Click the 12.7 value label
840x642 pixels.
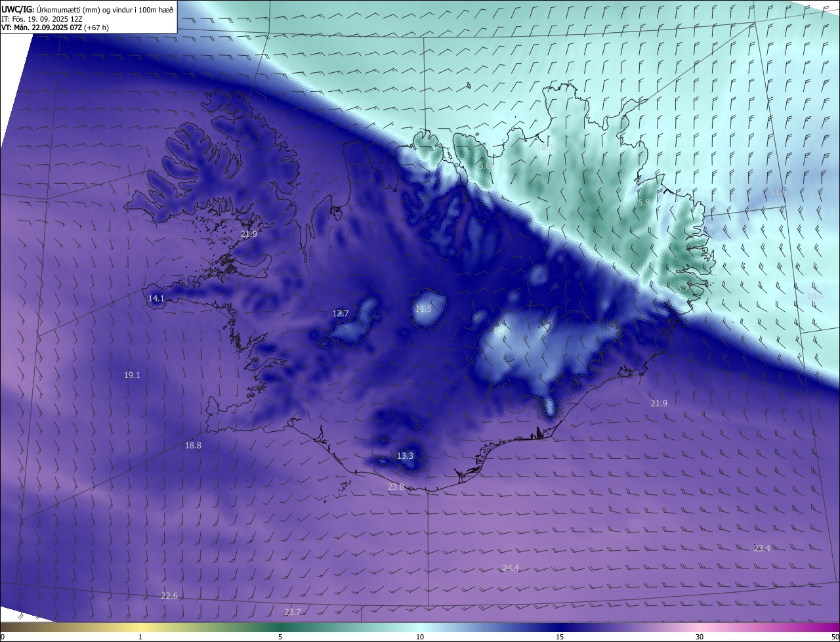[x=341, y=313]
